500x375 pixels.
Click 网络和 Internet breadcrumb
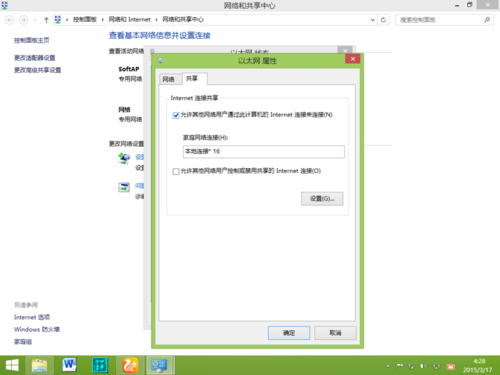click(130, 20)
